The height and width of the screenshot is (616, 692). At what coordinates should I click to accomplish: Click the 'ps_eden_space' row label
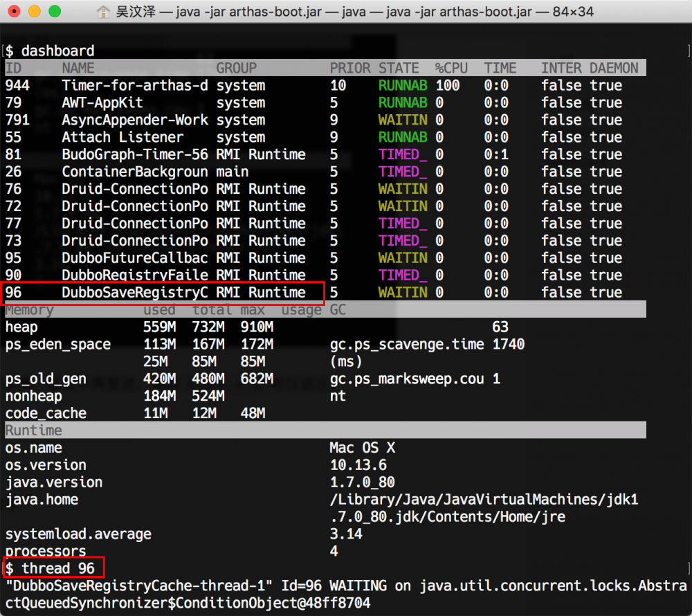click(58, 344)
